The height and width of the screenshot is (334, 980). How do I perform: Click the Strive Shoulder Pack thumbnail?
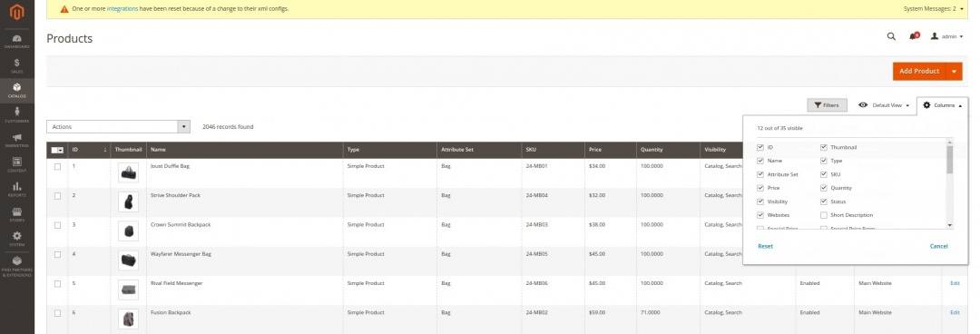(x=128, y=202)
